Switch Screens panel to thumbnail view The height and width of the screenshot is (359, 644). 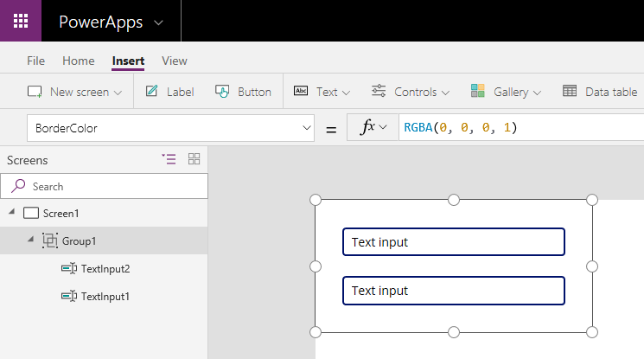click(x=194, y=159)
